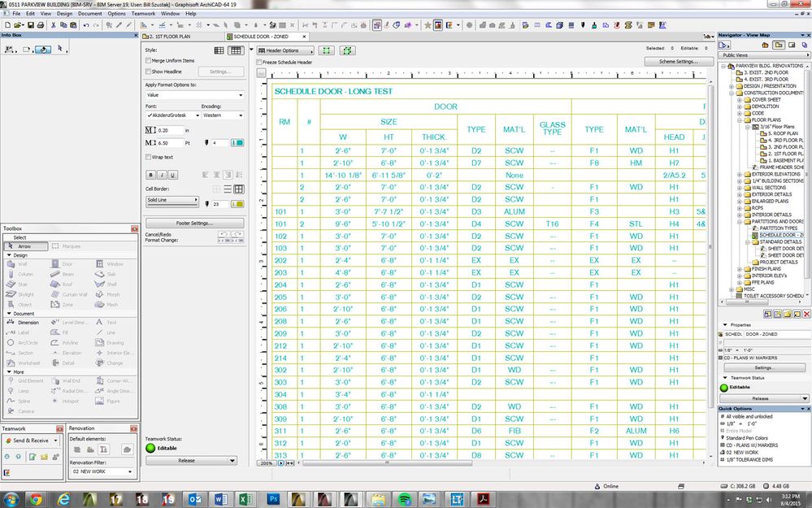The height and width of the screenshot is (508, 812).
Task: Open the Encoding Western dropdown
Action: (x=222, y=115)
